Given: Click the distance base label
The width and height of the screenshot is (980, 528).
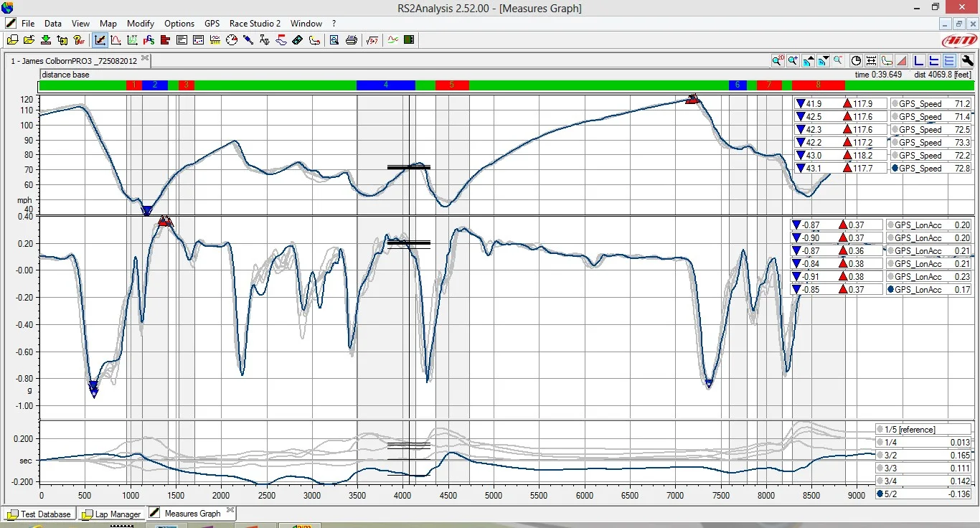Looking at the screenshot, I should pyautogui.click(x=66, y=75).
